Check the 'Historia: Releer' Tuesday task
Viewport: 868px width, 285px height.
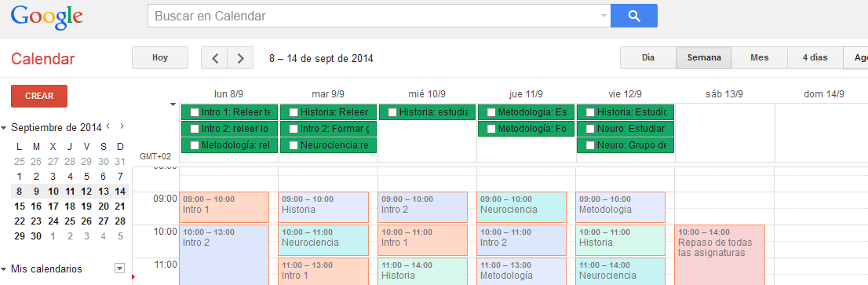coord(294,112)
